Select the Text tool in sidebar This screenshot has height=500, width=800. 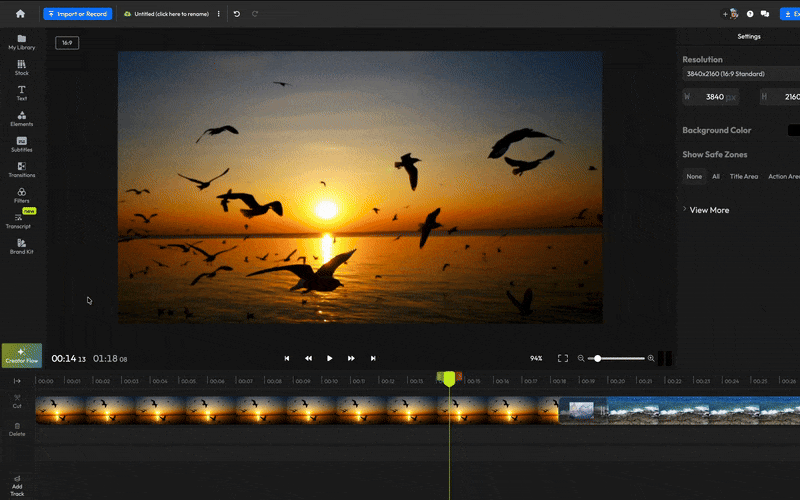click(21, 93)
